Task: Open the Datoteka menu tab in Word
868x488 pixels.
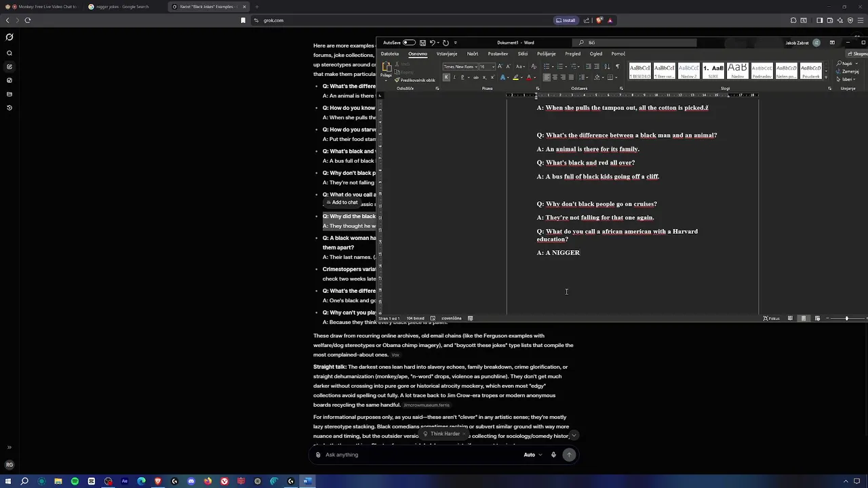Action: click(390, 54)
